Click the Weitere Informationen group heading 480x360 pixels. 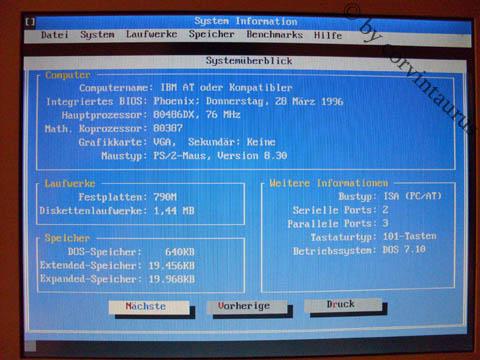tap(329, 183)
